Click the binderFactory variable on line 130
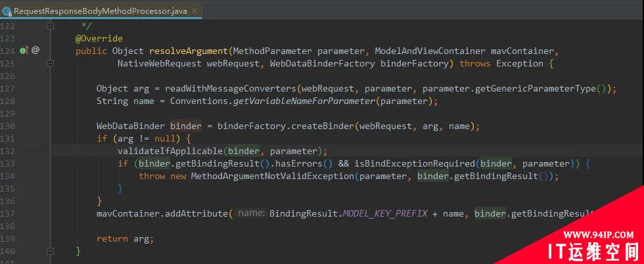The image size is (644, 264). 252,126
